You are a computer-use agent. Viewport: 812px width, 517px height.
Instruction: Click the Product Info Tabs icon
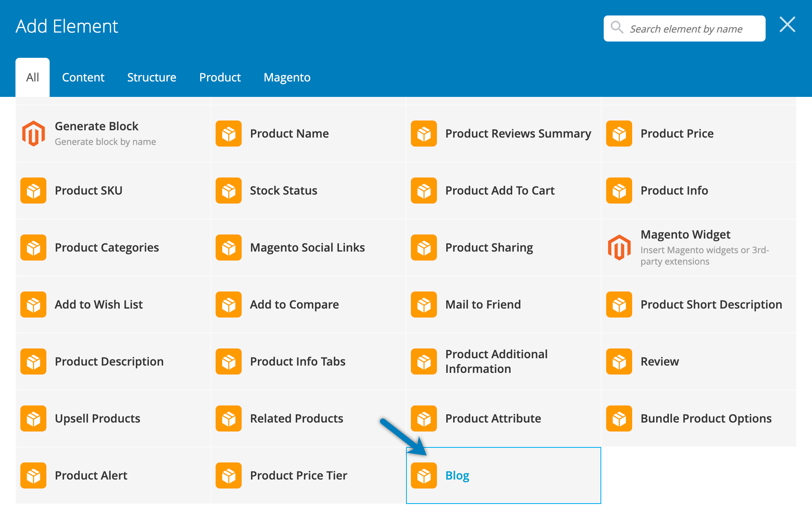click(x=229, y=361)
